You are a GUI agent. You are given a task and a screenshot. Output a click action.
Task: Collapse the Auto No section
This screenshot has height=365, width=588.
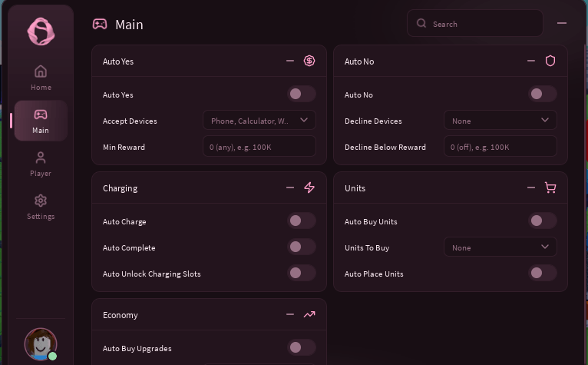click(x=531, y=61)
